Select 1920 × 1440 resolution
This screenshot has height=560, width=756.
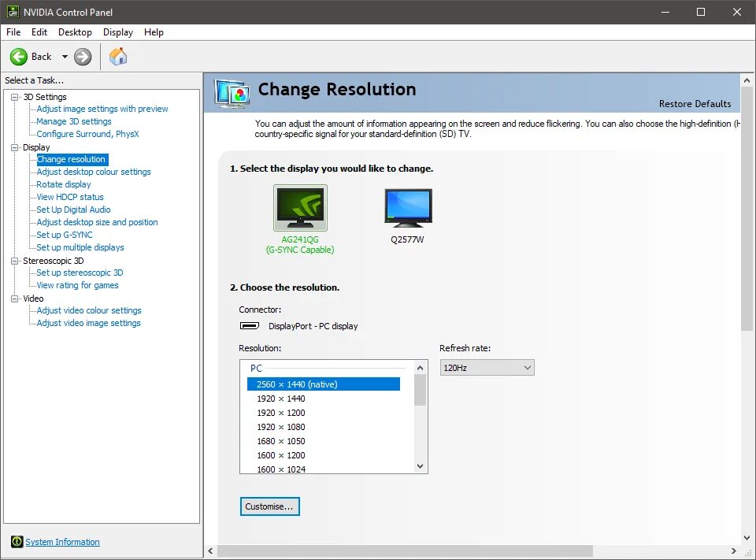tap(281, 399)
